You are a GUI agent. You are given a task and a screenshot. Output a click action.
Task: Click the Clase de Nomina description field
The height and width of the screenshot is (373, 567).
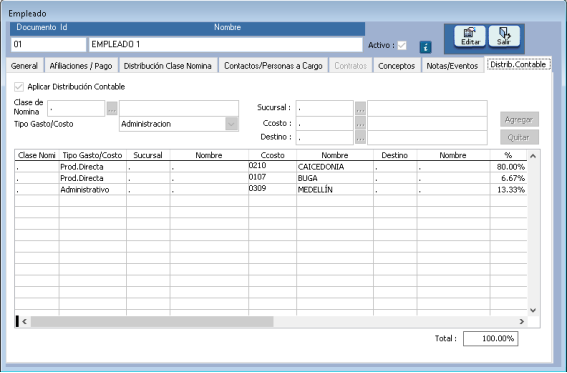pos(179,108)
